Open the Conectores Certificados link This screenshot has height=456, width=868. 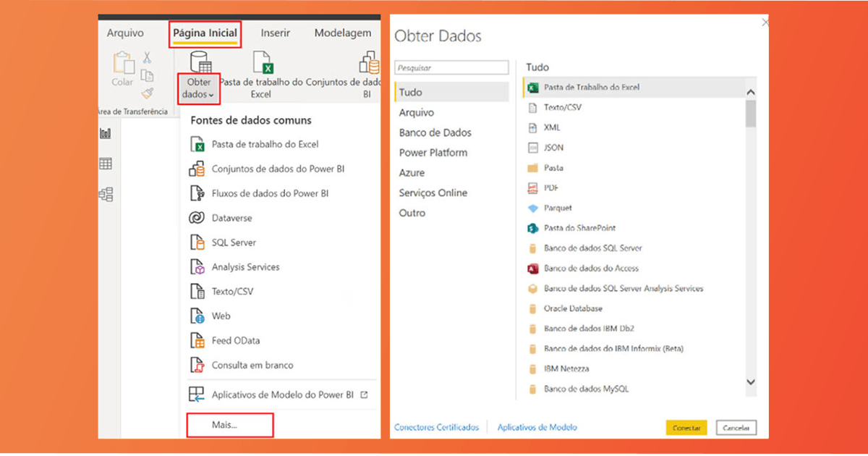tap(436, 428)
